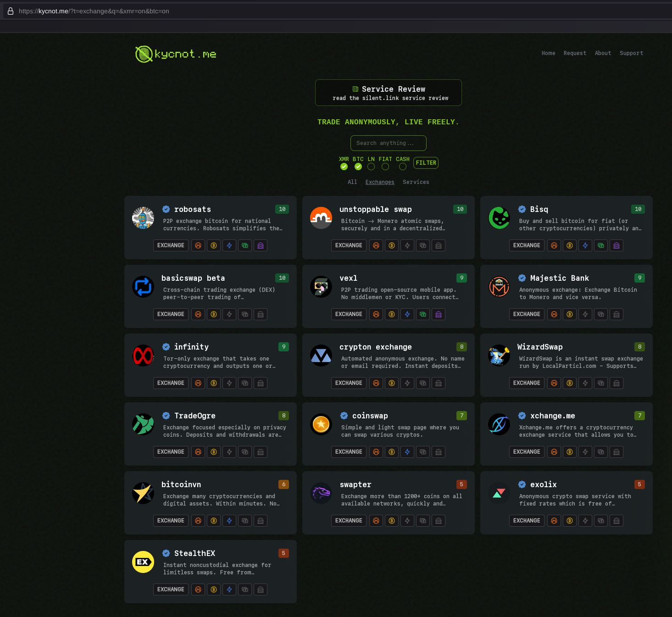The width and height of the screenshot is (672, 617).
Task: Click the Bitcoin icon on the robosats card
Action: pyautogui.click(x=214, y=245)
